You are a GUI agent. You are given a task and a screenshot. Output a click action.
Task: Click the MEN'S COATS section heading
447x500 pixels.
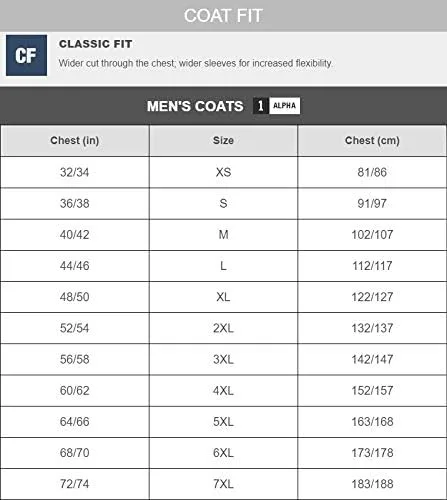point(195,106)
